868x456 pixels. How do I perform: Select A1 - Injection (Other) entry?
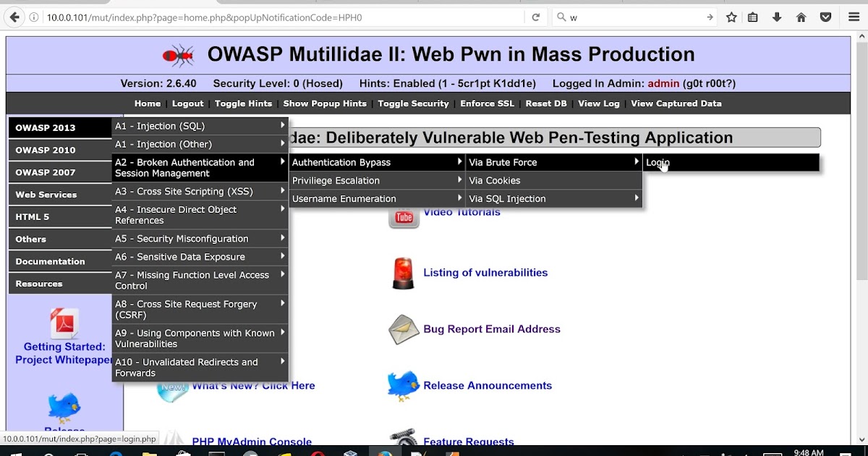point(200,144)
